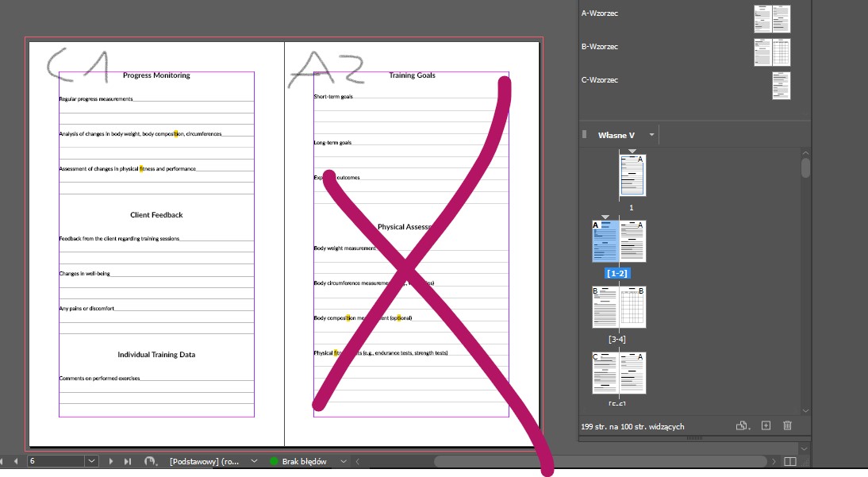Open the Edit page size icon in Pages panel

tap(742, 425)
